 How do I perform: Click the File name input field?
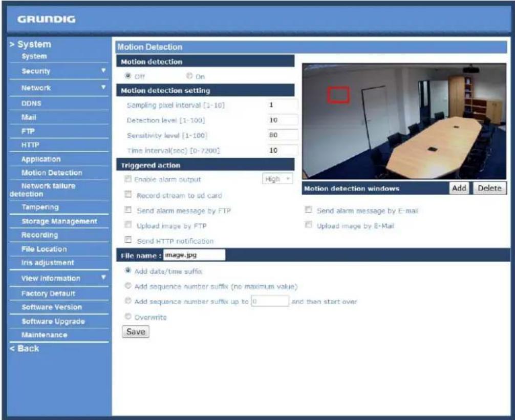[194, 255]
